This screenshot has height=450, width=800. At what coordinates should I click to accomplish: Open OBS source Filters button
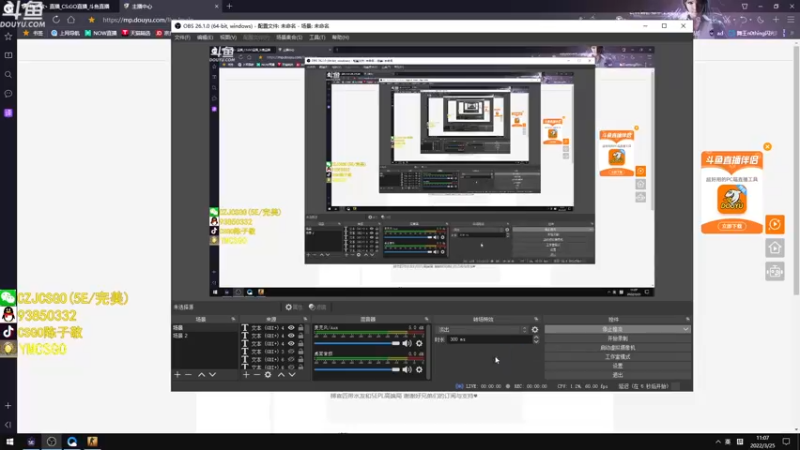click(x=317, y=307)
